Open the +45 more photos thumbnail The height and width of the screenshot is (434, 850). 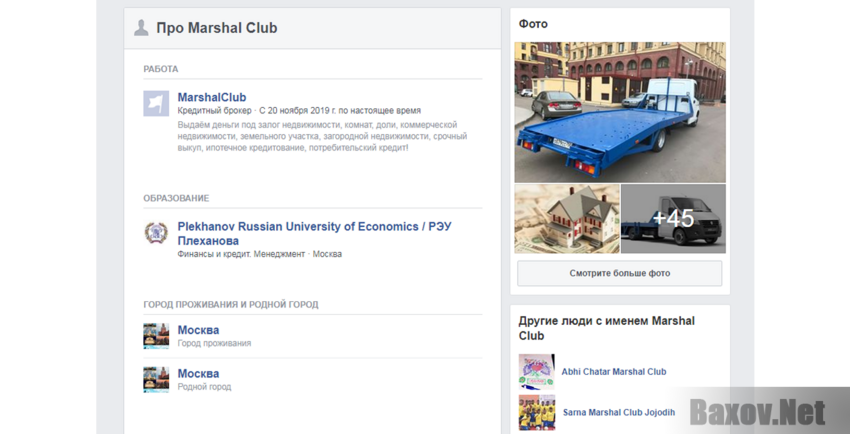pyautogui.click(x=673, y=218)
